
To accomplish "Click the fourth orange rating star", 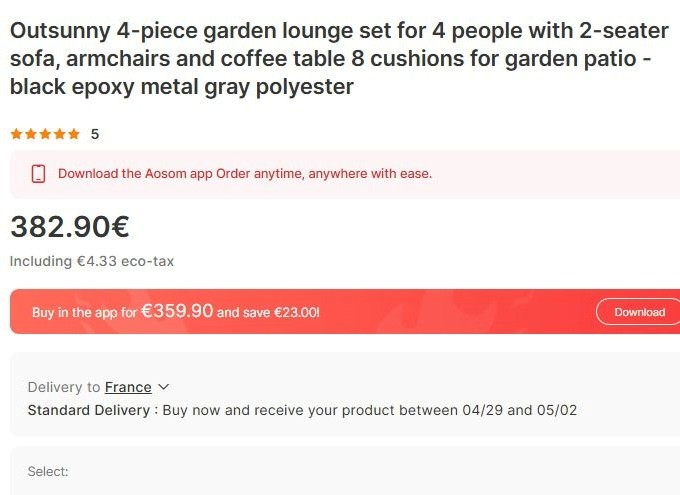I will tap(59, 134).
